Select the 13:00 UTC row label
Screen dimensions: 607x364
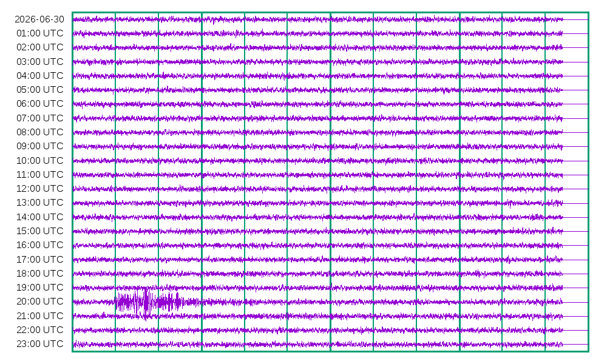coord(40,203)
